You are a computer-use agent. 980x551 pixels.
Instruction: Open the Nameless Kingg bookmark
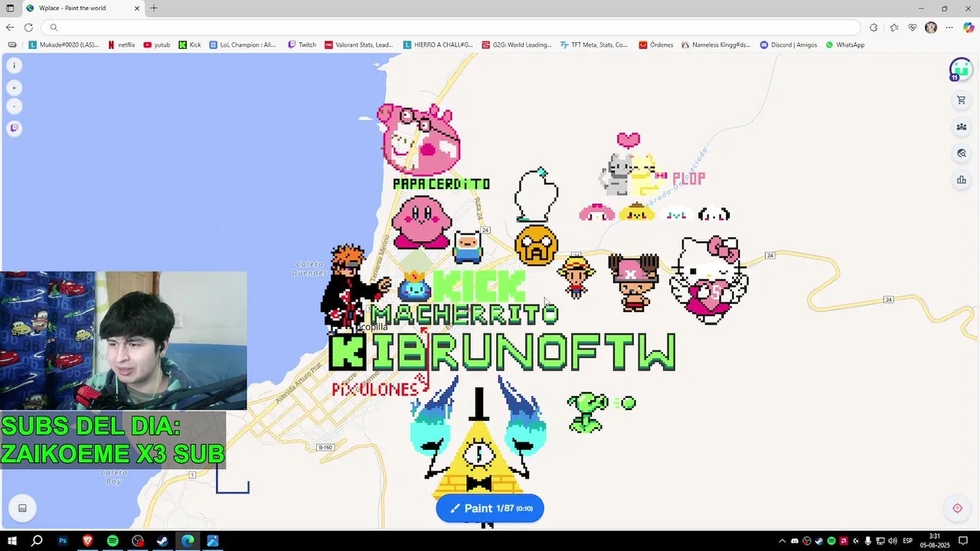pyautogui.click(x=716, y=45)
